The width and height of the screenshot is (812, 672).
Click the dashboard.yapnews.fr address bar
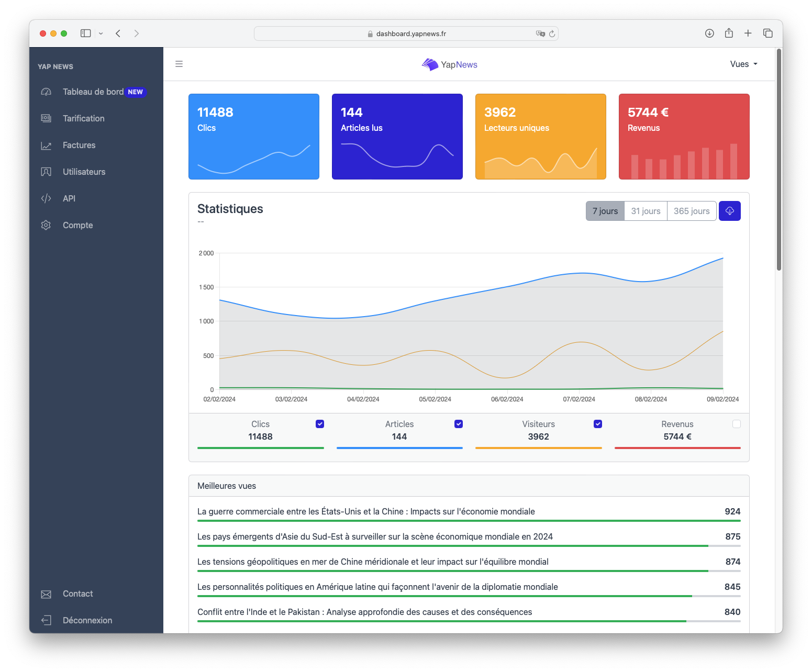point(406,33)
